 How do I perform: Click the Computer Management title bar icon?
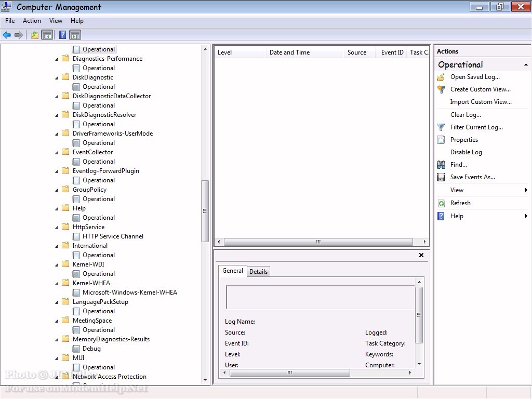click(6, 6)
